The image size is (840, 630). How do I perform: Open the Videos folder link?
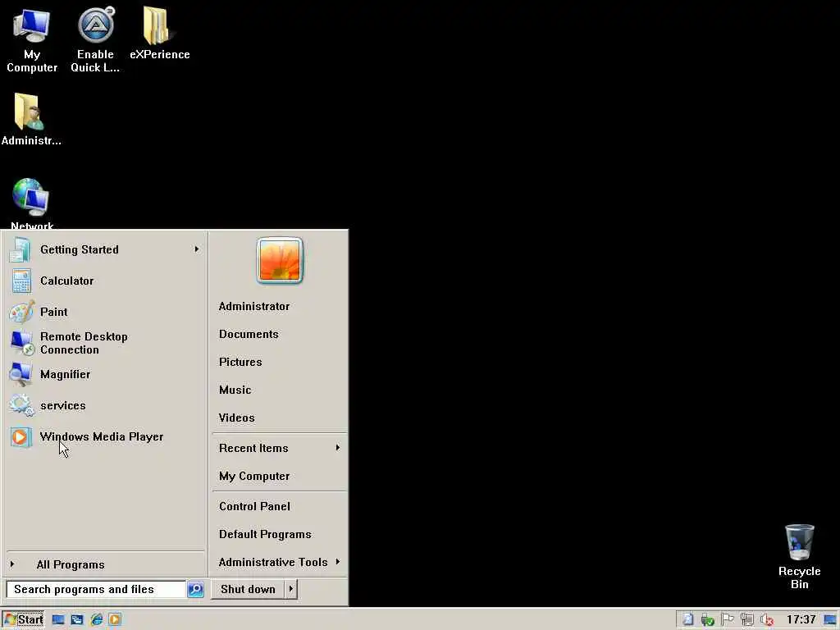(x=236, y=418)
